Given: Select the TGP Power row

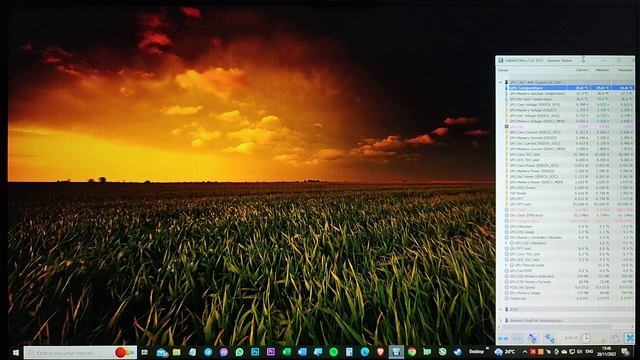Looking at the screenshot, I should click(x=569, y=193).
